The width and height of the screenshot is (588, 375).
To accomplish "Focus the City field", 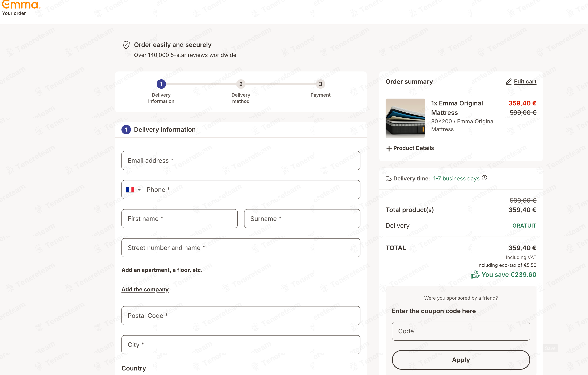I will click(x=241, y=345).
